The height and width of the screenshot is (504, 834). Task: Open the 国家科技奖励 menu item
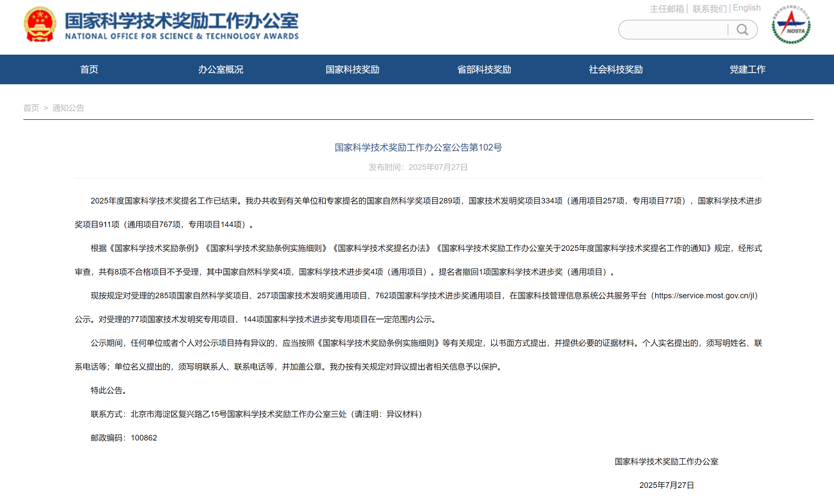pyautogui.click(x=352, y=69)
